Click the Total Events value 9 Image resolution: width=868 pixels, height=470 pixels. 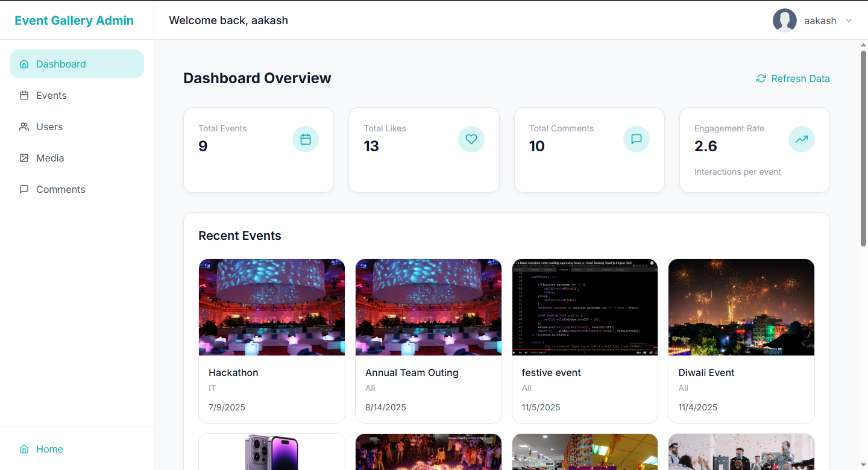[x=203, y=146]
